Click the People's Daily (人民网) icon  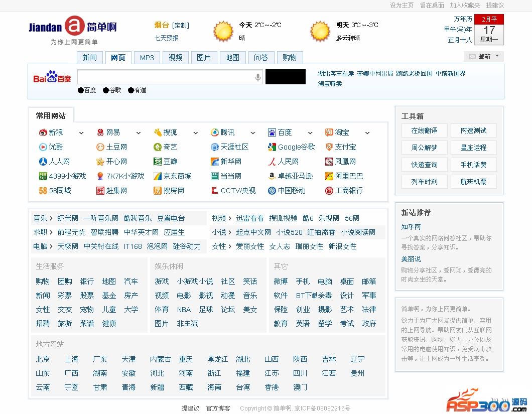tap(272, 162)
